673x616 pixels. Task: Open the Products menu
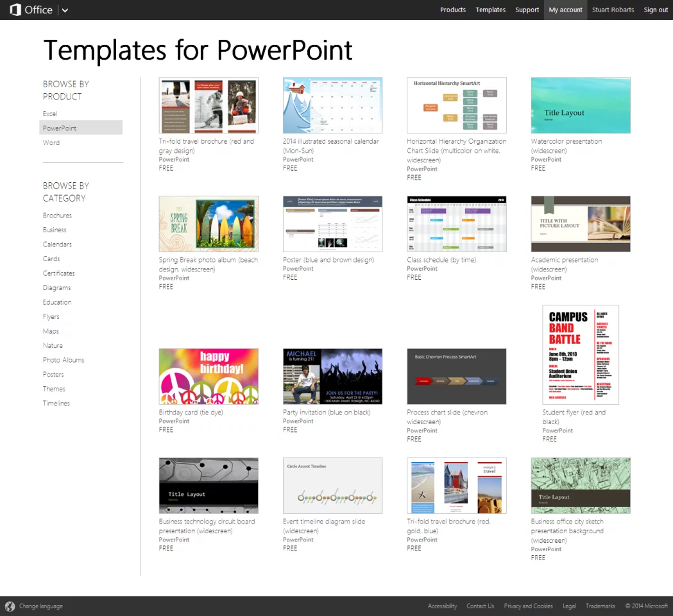(453, 10)
